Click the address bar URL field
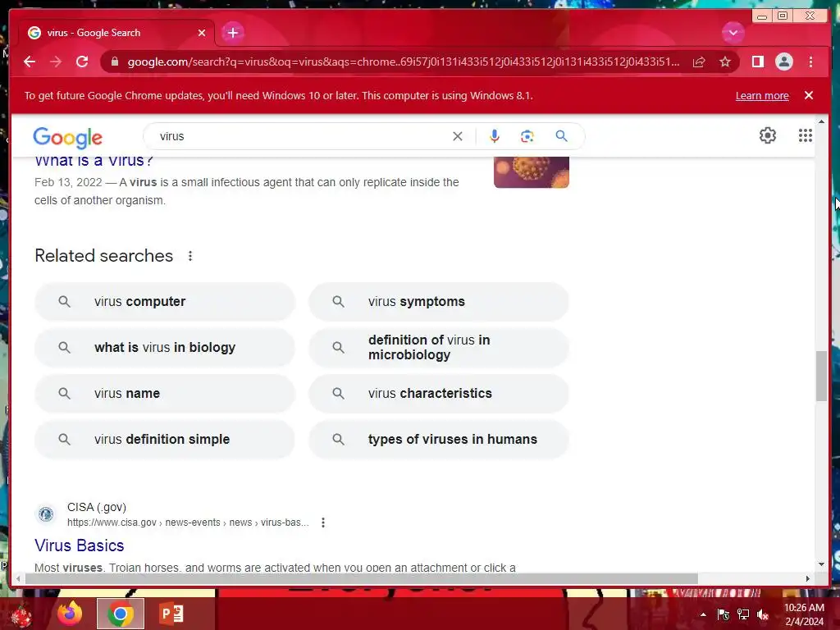The height and width of the screenshot is (630, 840). pos(403,62)
